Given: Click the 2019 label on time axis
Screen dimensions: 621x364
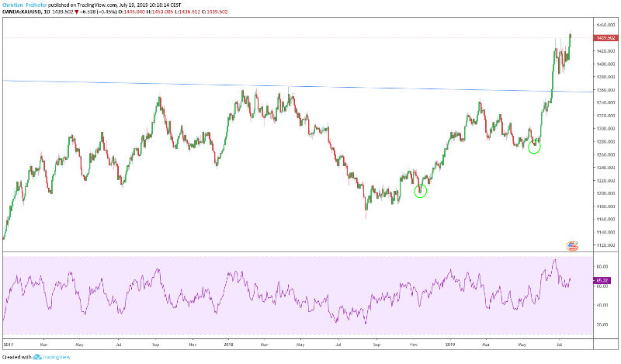Looking at the screenshot, I should (448, 341).
